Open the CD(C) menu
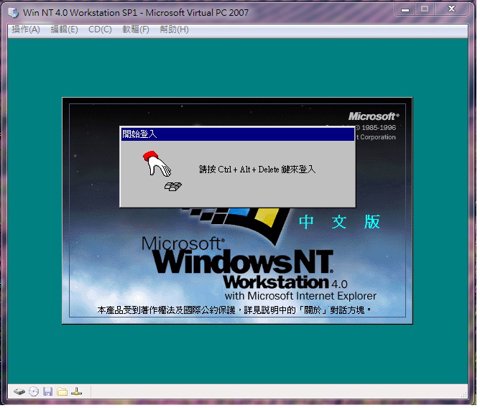The width and height of the screenshot is (480, 408). point(100,30)
